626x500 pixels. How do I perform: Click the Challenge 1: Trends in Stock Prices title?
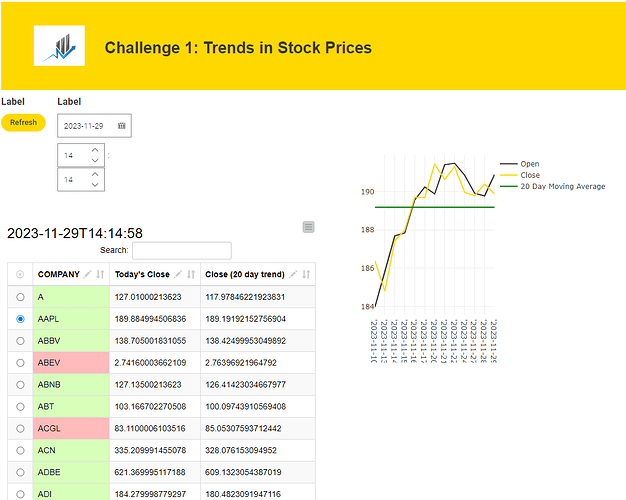point(238,48)
